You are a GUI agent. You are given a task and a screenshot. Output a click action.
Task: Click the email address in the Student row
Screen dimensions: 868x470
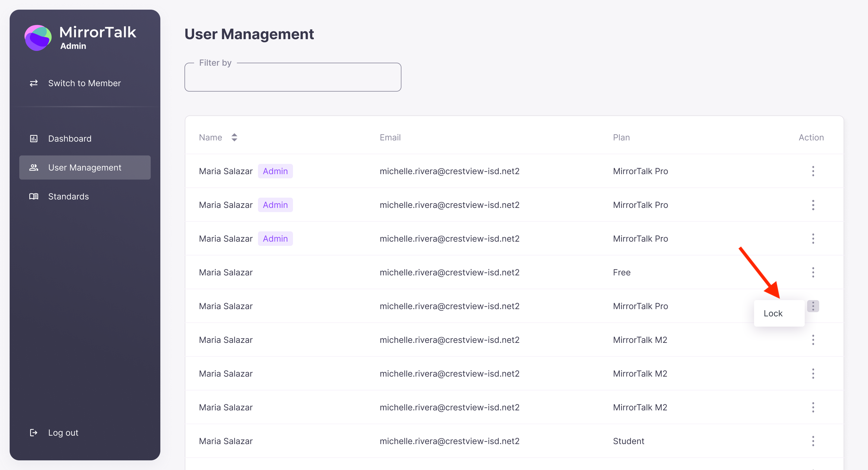pos(449,441)
